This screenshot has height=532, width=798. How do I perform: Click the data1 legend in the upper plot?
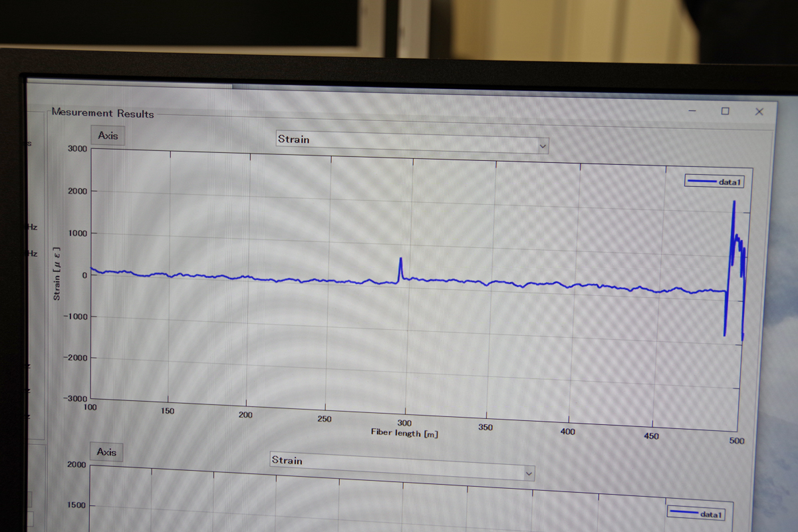(714, 182)
